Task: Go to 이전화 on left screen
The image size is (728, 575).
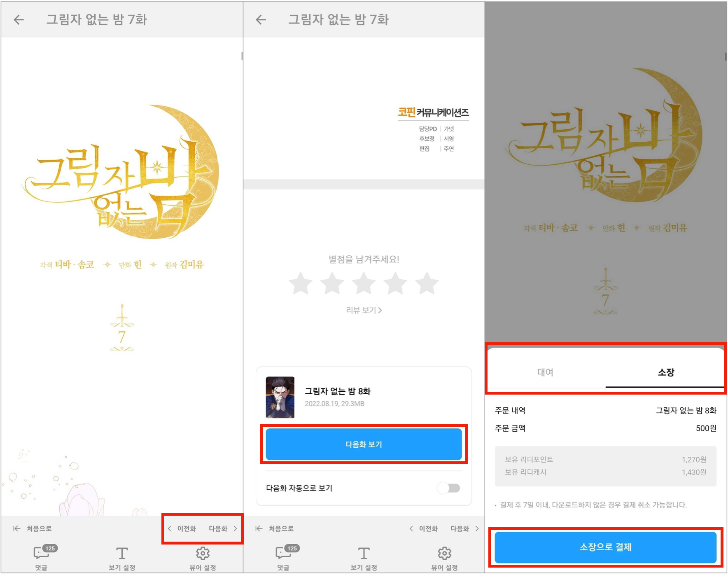Action: (182, 528)
